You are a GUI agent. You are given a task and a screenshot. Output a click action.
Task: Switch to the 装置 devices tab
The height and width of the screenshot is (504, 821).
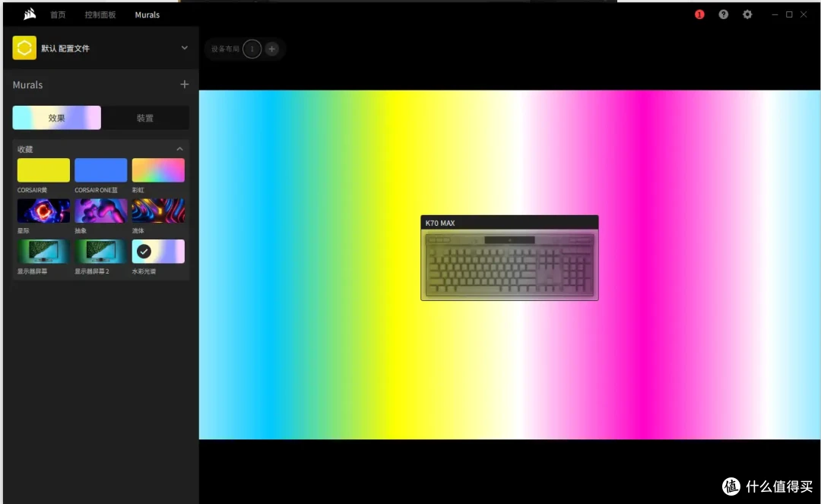(145, 118)
